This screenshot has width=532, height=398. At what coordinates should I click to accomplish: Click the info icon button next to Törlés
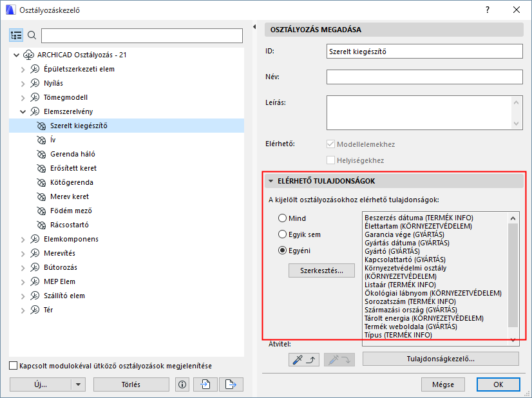tap(182, 384)
